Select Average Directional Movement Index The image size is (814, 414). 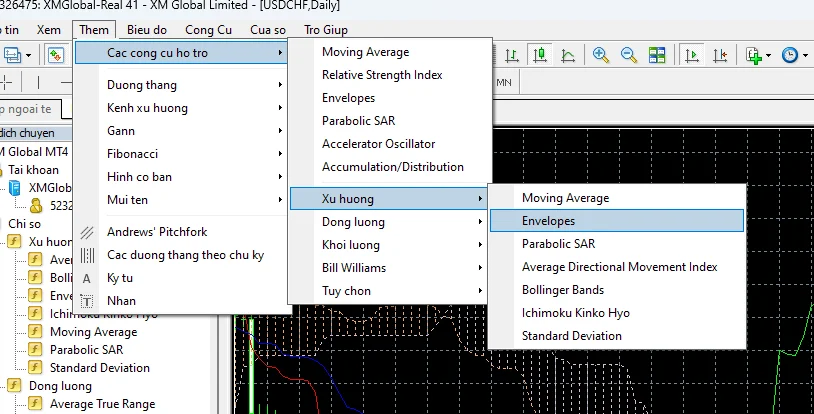(x=617, y=266)
